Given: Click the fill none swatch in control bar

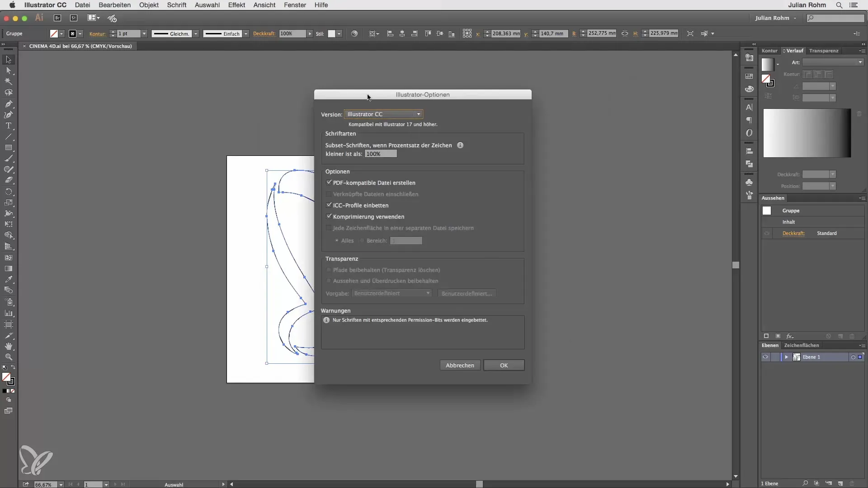Looking at the screenshot, I should click(x=54, y=33).
